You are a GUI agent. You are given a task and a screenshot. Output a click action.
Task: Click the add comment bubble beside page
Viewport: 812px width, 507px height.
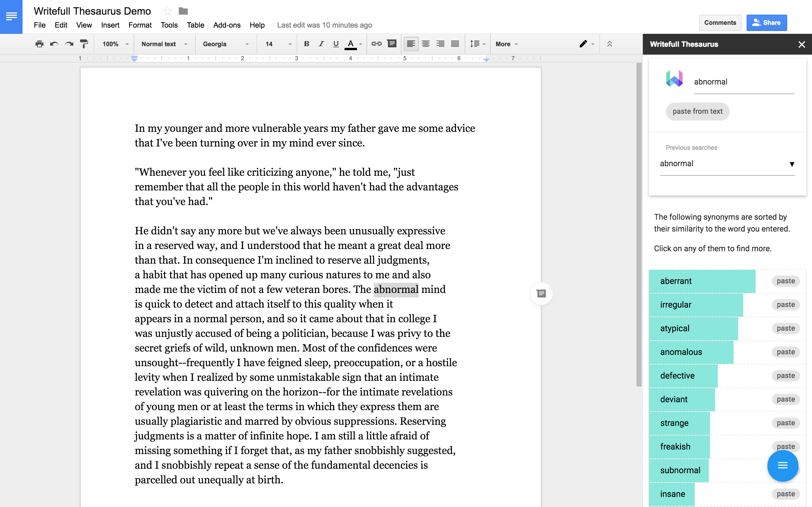click(x=541, y=294)
